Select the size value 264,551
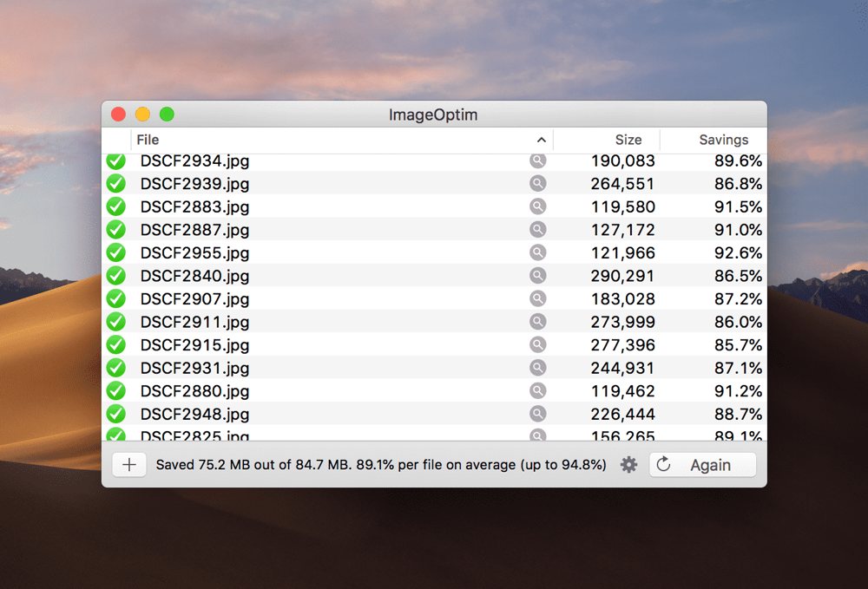The width and height of the screenshot is (868, 589). tap(622, 184)
